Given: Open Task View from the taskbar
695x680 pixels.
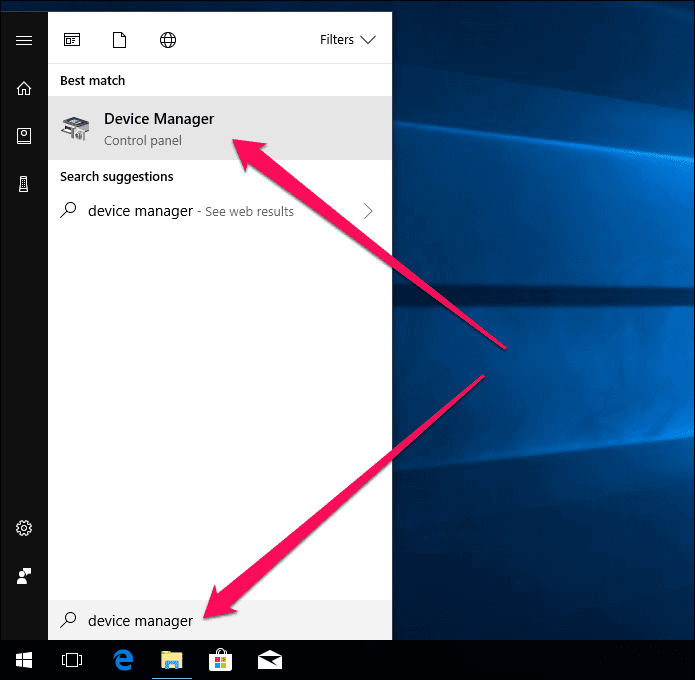Looking at the screenshot, I should pos(72,660).
